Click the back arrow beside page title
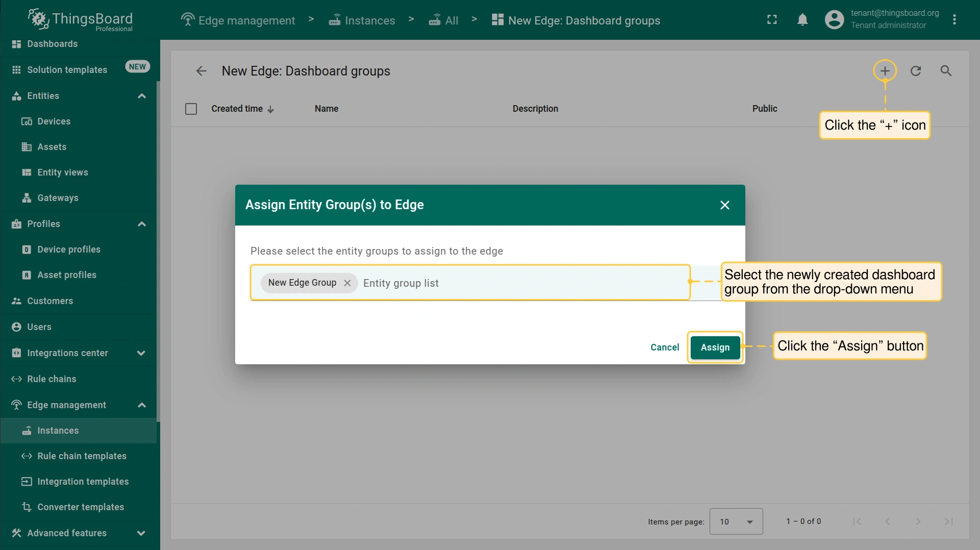Image resolution: width=980 pixels, height=550 pixels. tap(201, 71)
